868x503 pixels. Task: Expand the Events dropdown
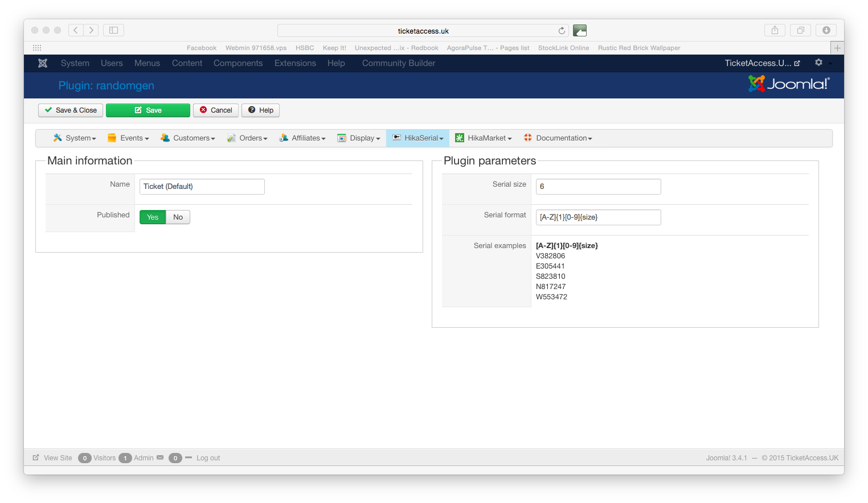tap(128, 138)
